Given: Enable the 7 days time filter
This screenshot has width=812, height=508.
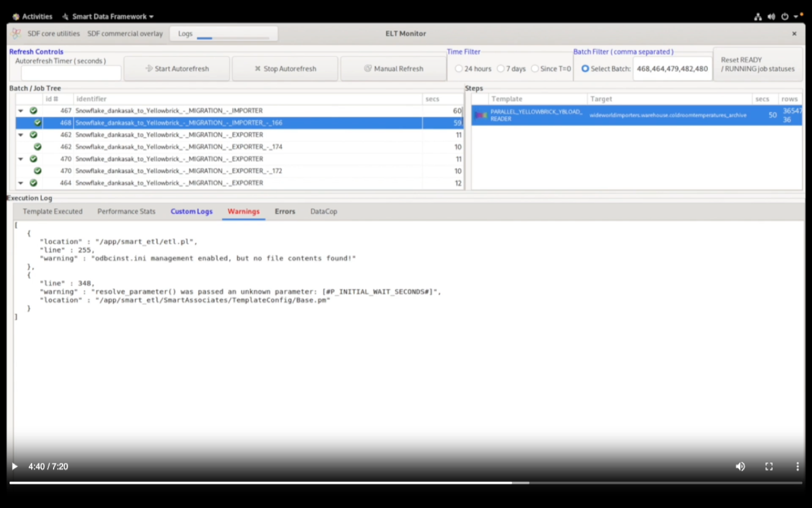Looking at the screenshot, I should (501, 68).
